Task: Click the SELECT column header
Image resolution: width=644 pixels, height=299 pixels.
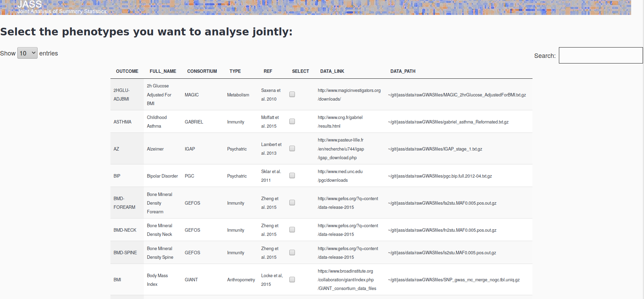Action: (x=300, y=71)
